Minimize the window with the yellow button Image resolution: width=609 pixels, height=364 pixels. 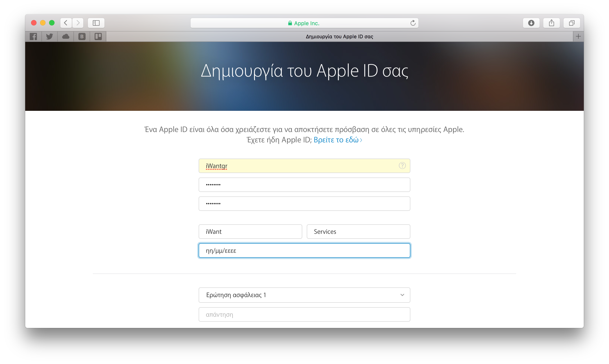tap(43, 23)
